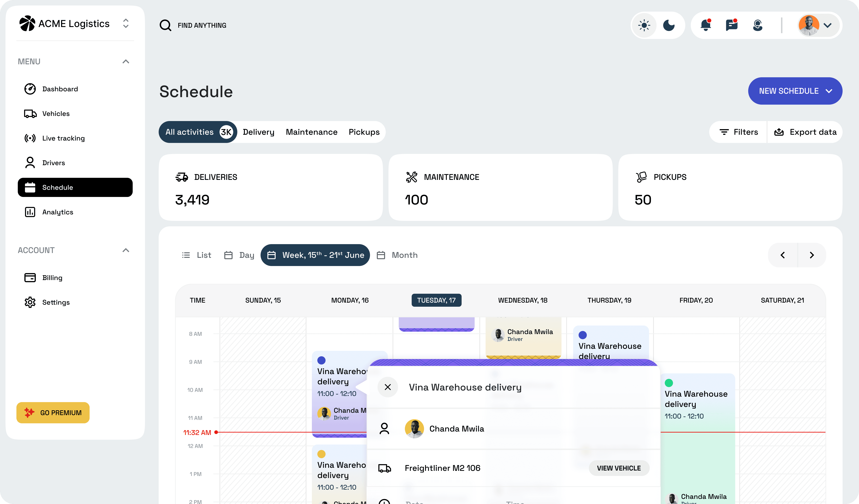Close the Vina Warehouse delivery popup

pos(388,387)
